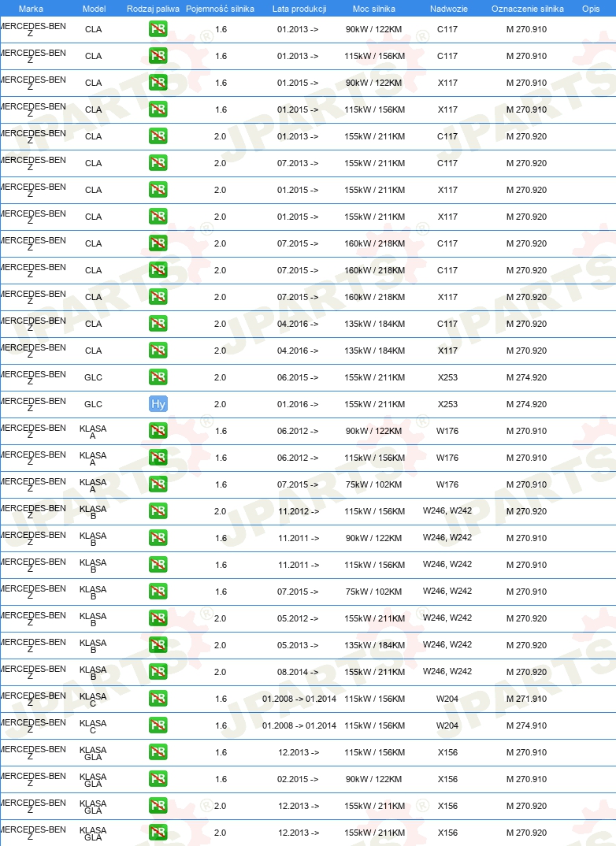Viewport: 616px width, 846px height.
Task: Click the Marka column header
Action: point(31,9)
